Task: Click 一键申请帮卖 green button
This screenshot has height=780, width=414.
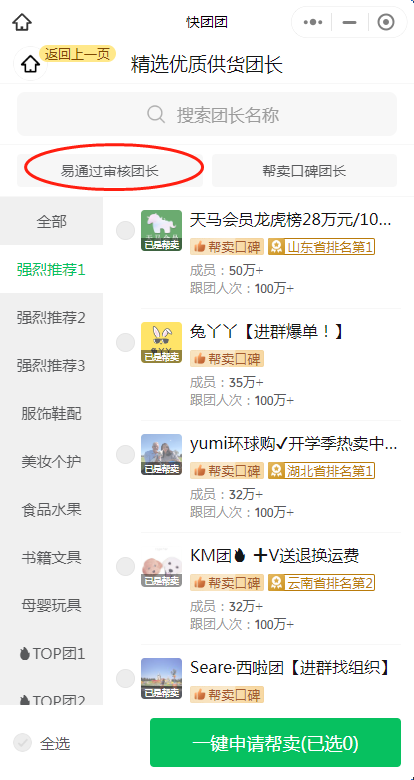Action: click(275, 743)
